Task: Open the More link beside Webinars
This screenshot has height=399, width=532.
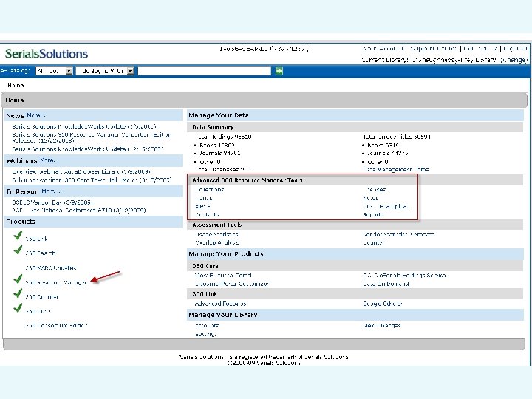Action: pos(50,160)
